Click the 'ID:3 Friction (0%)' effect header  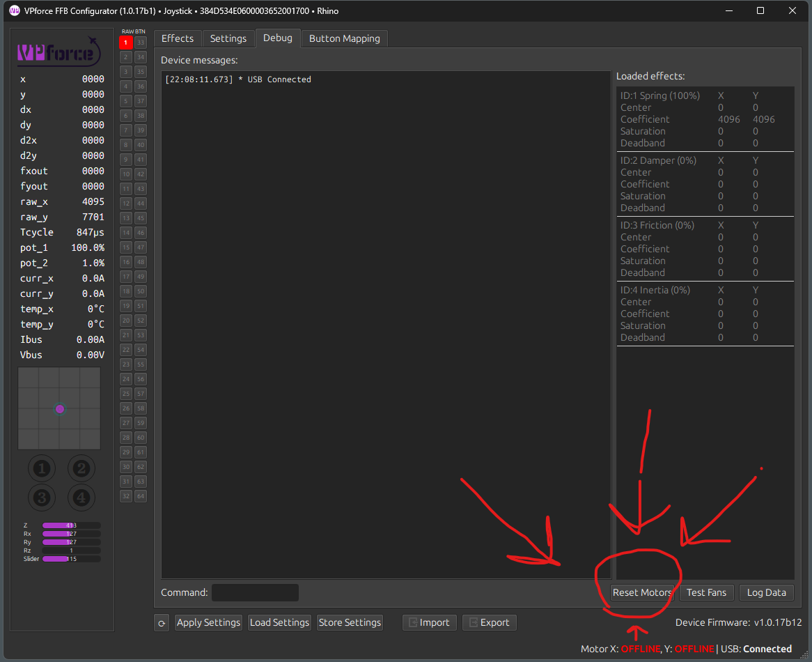click(x=657, y=225)
